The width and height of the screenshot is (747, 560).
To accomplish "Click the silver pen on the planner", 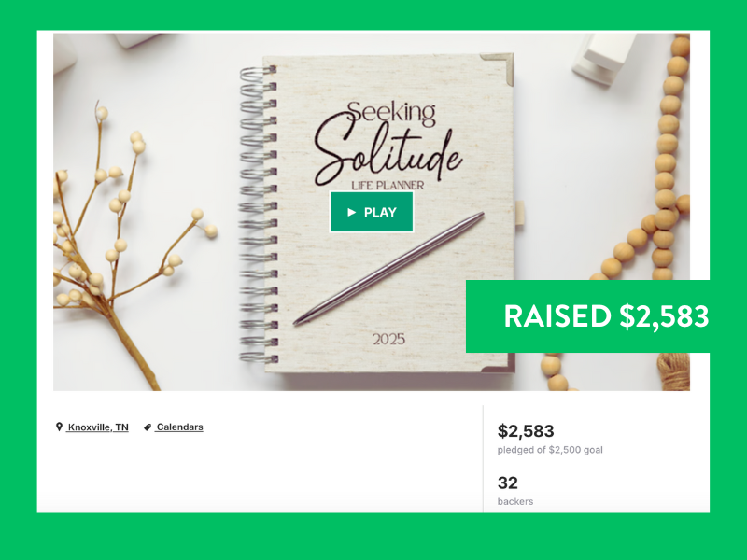I will pyautogui.click(x=388, y=269).
